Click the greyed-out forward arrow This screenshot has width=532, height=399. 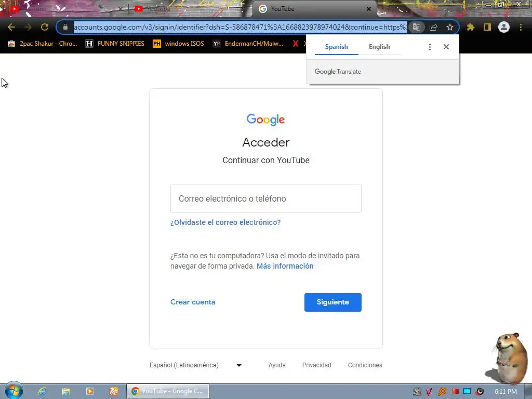coord(28,27)
